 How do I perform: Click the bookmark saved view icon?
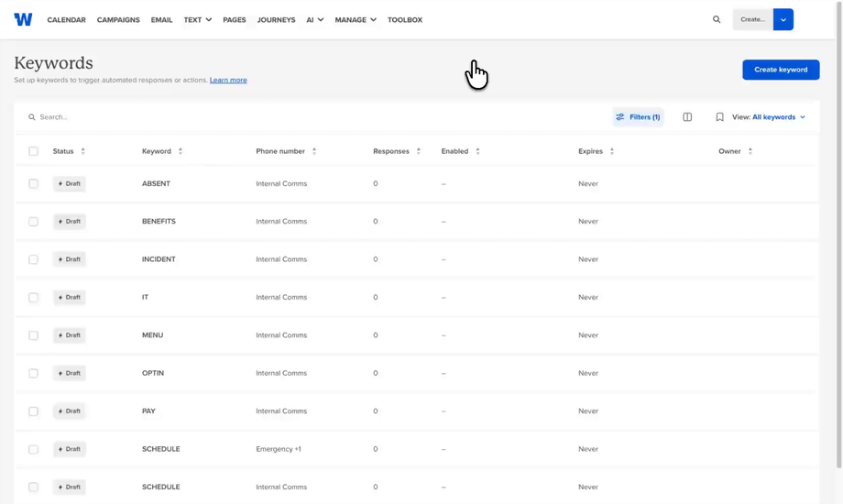pyautogui.click(x=719, y=116)
